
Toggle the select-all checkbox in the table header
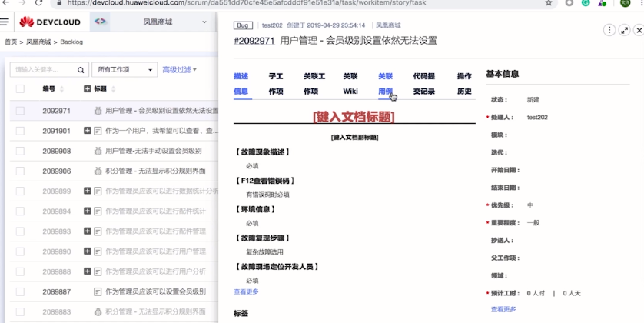[x=20, y=88]
